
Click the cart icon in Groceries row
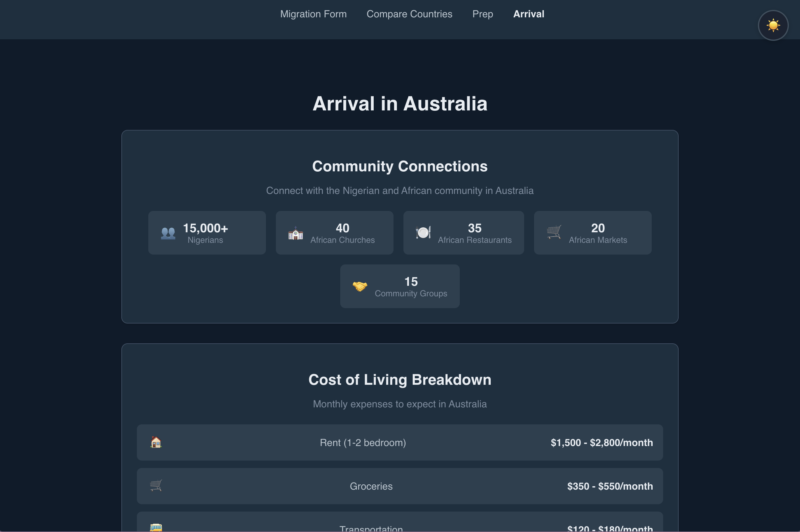point(156,486)
